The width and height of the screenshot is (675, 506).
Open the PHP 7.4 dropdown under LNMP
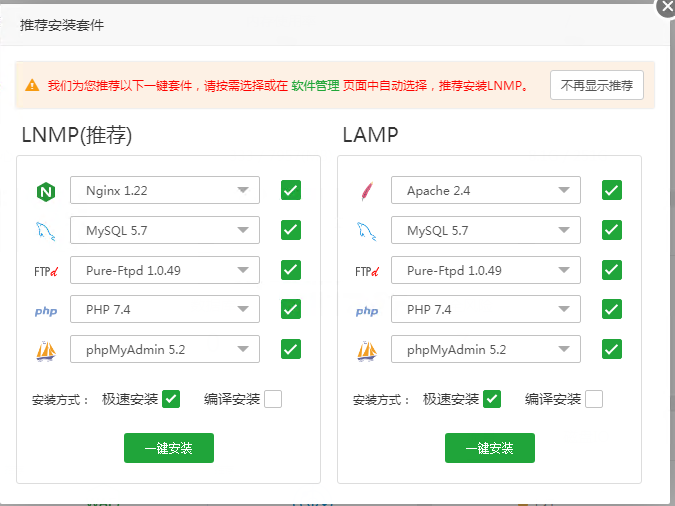pyautogui.click(x=165, y=310)
